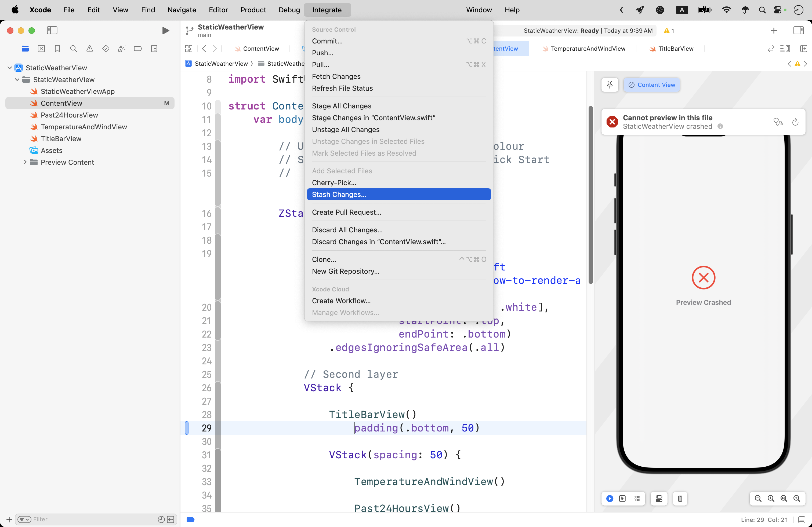Start the live preview mode button

click(x=610, y=499)
